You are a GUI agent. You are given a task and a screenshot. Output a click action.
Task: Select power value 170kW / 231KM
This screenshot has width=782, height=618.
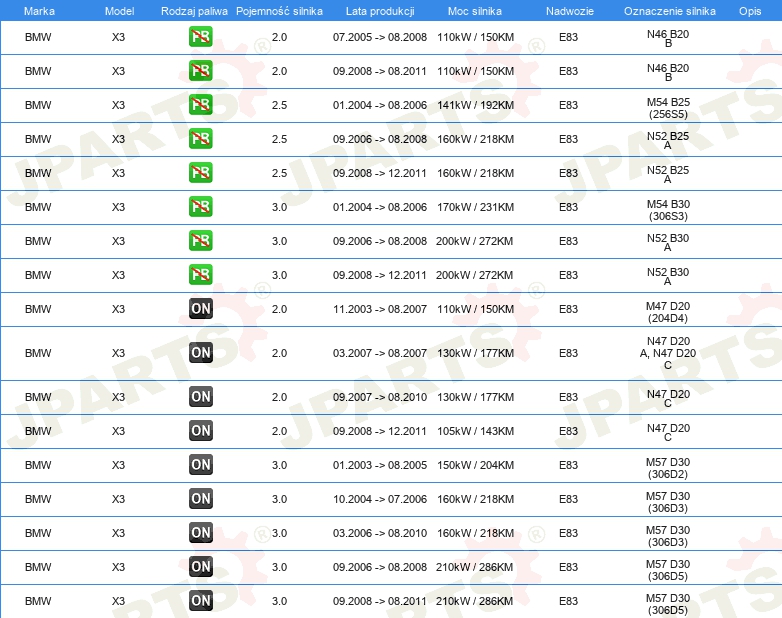tap(475, 206)
